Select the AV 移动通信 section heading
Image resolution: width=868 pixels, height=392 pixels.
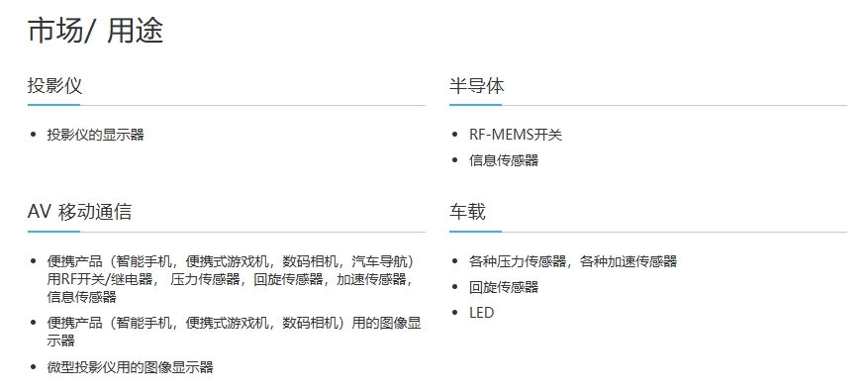pos(80,212)
